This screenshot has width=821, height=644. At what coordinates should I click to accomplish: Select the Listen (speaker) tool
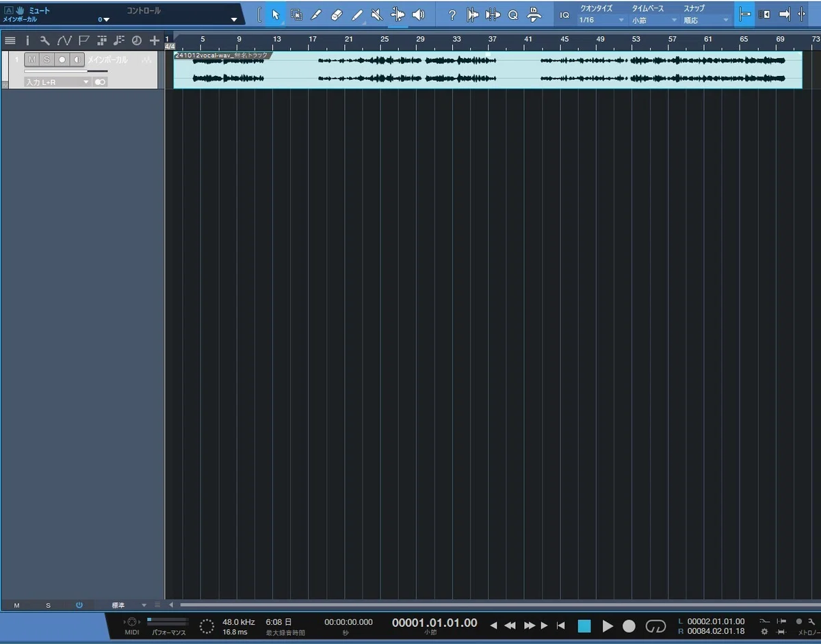(419, 14)
